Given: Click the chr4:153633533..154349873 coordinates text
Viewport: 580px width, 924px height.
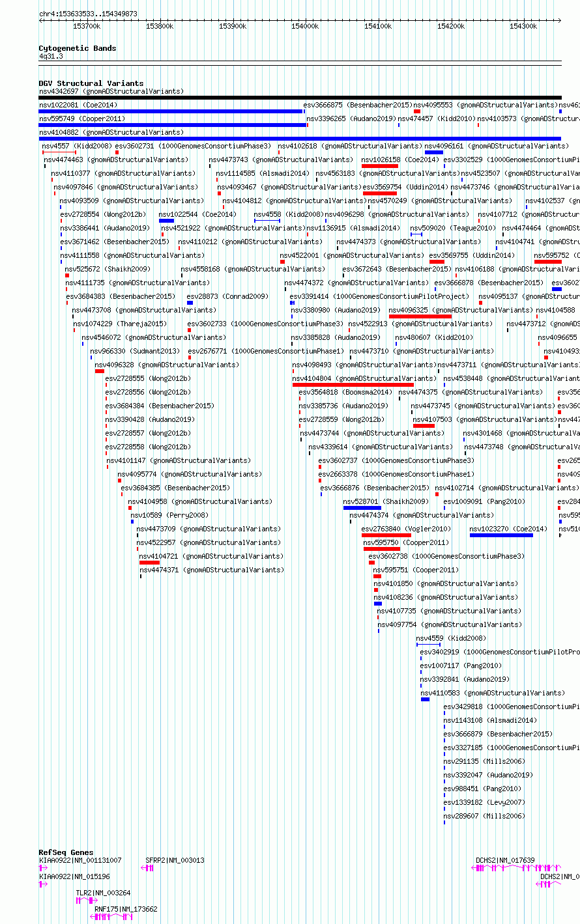Looking at the screenshot, I should coord(88,14).
